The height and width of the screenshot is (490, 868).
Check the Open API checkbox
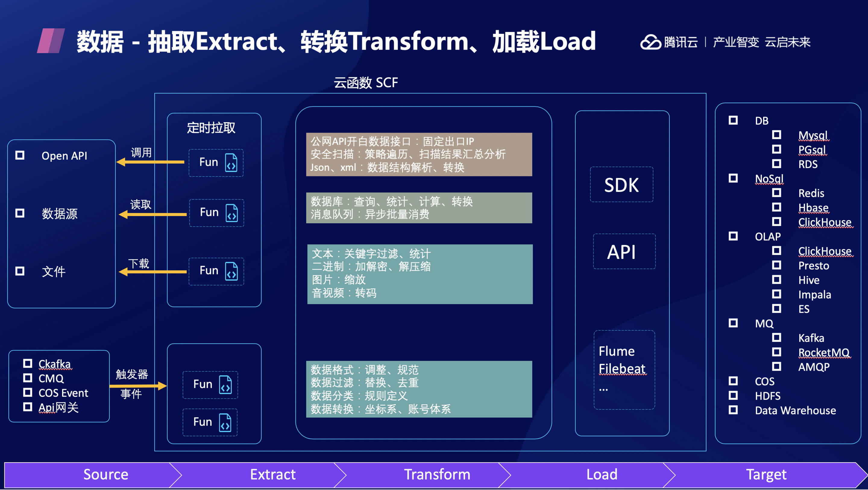coord(20,155)
